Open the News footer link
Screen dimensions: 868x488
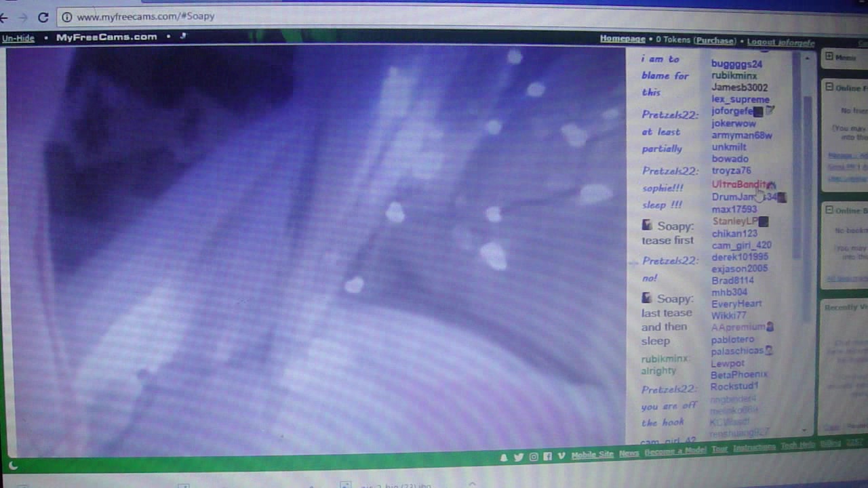click(629, 453)
